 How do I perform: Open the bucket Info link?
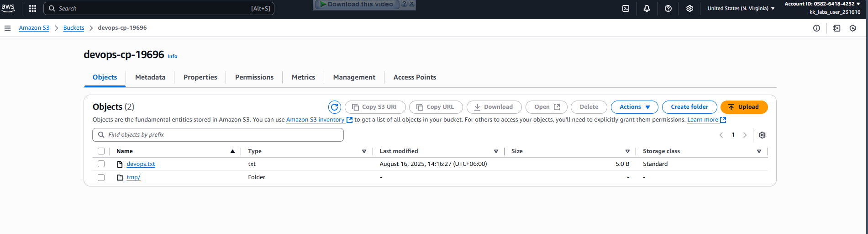(172, 56)
